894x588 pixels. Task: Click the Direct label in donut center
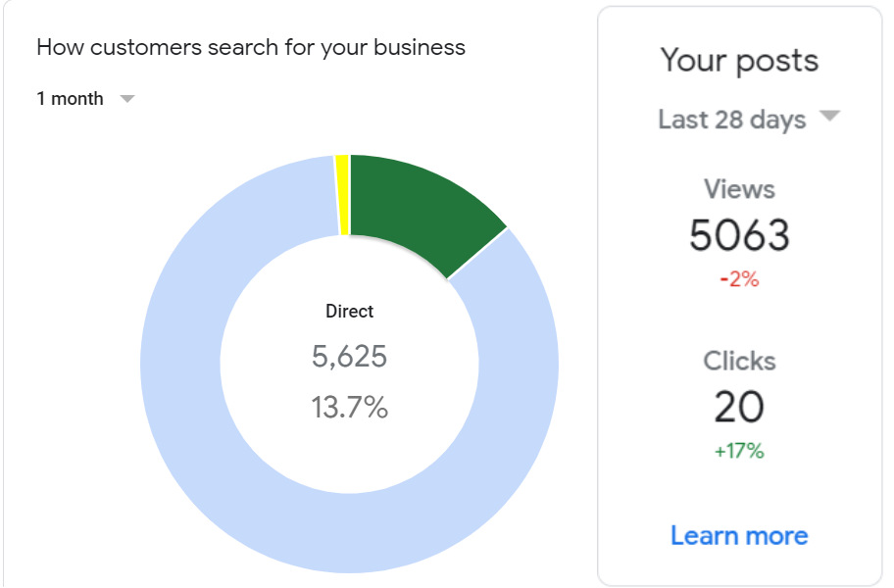click(350, 312)
